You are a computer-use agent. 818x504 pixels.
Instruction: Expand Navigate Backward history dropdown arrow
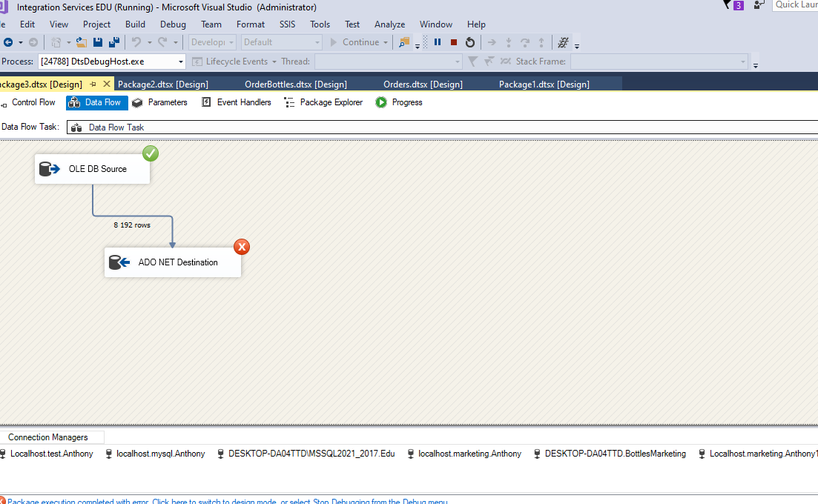point(21,42)
